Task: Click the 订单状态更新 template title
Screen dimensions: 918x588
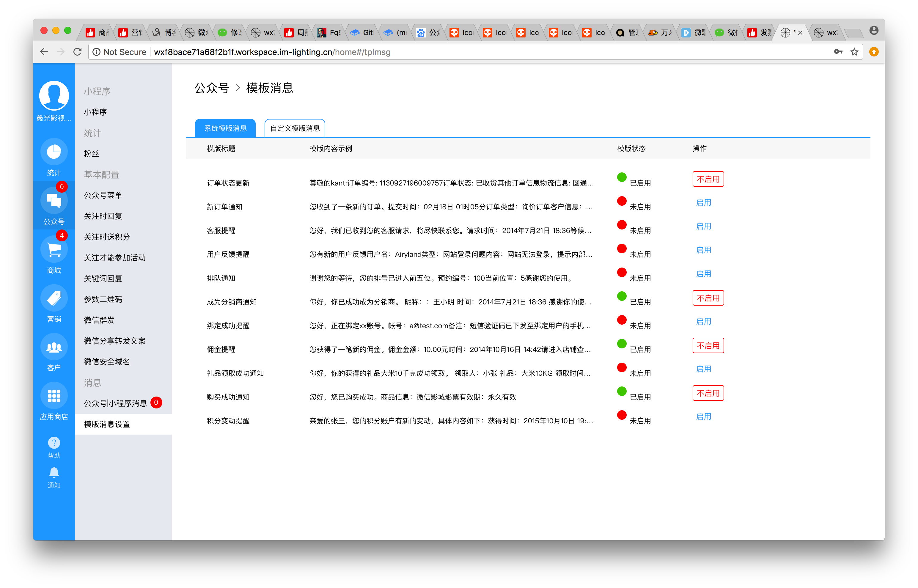Action: (228, 183)
